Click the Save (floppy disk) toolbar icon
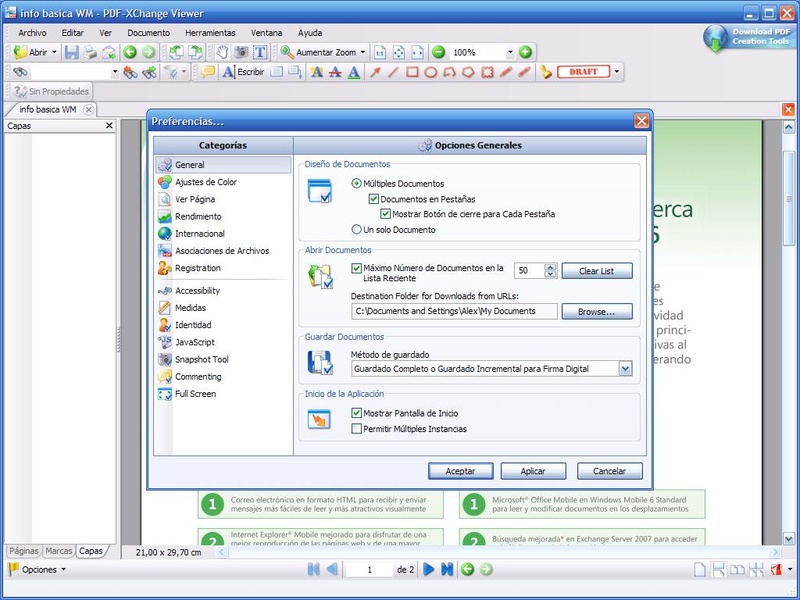 click(x=72, y=52)
